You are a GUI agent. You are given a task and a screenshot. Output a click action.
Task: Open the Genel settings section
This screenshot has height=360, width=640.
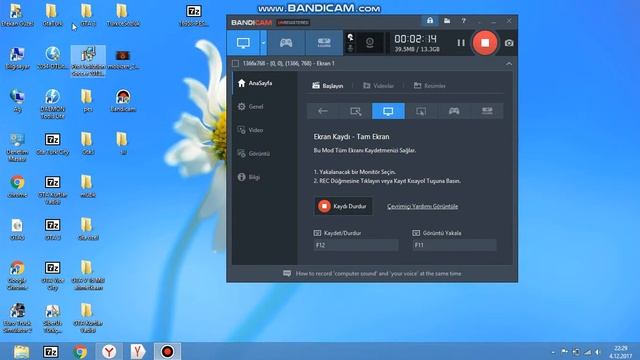pyautogui.click(x=265, y=107)
